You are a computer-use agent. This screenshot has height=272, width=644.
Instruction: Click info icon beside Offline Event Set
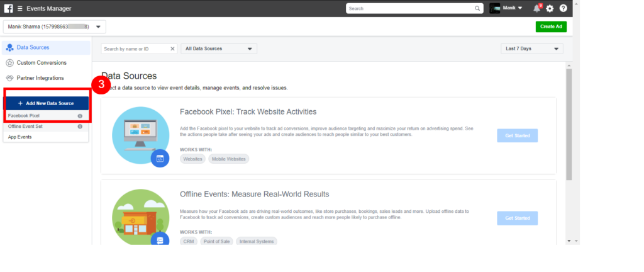tap(80, 127)
